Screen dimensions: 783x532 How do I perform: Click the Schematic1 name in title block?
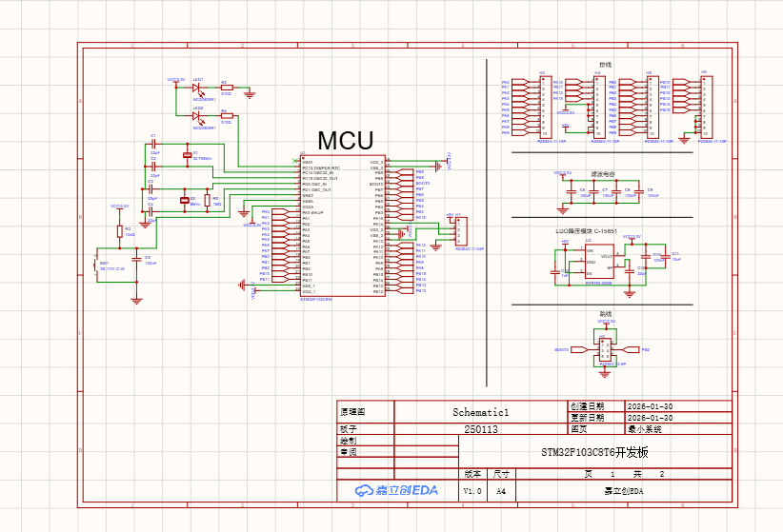(481, 413)
